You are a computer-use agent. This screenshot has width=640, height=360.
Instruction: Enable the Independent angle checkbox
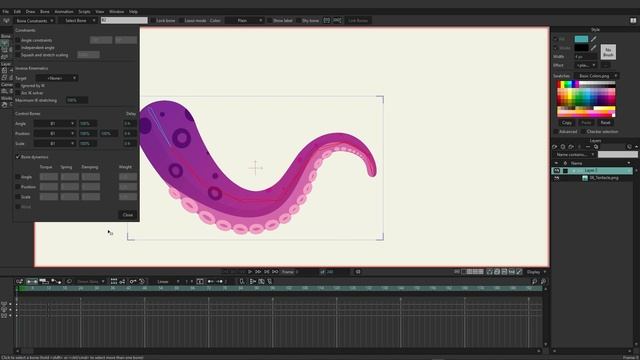pyautogui.click(x=18, y=47)
